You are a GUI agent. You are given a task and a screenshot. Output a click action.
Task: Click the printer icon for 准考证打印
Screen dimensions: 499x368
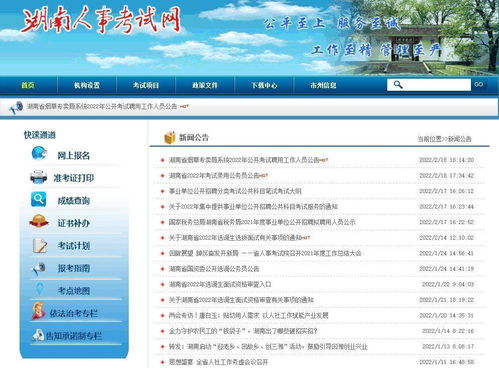(39, 177)
